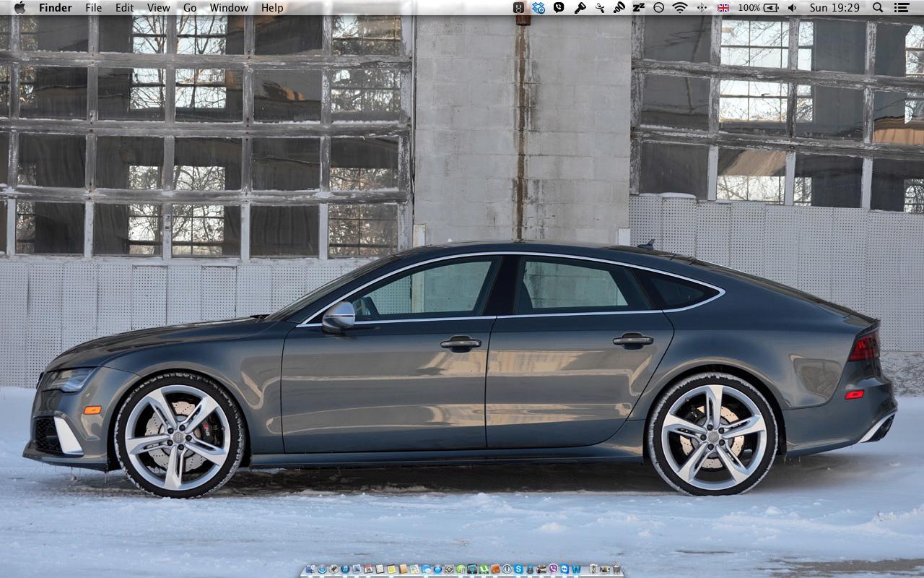The image size is (924, 578).
Task: Click the zZ sleep icon in menu bar
Action: 638,7
